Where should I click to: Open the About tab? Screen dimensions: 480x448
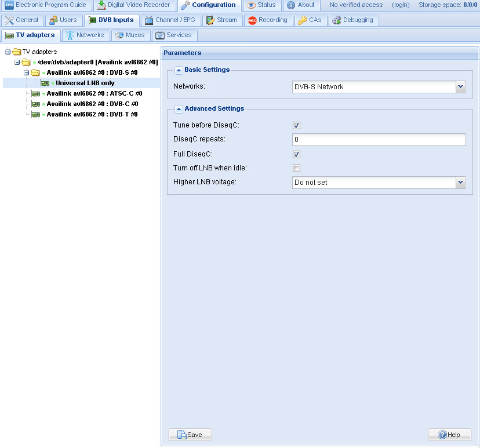301,5
